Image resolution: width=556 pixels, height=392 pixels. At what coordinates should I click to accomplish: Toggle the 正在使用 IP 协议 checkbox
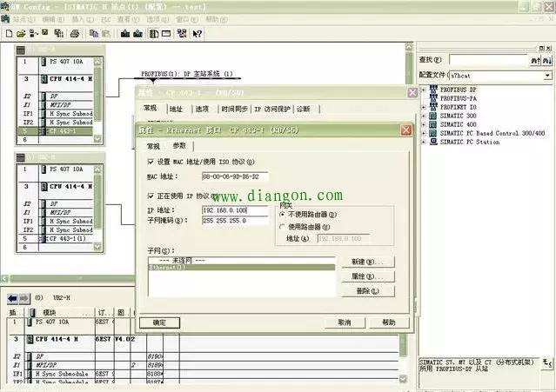[151, 196]
